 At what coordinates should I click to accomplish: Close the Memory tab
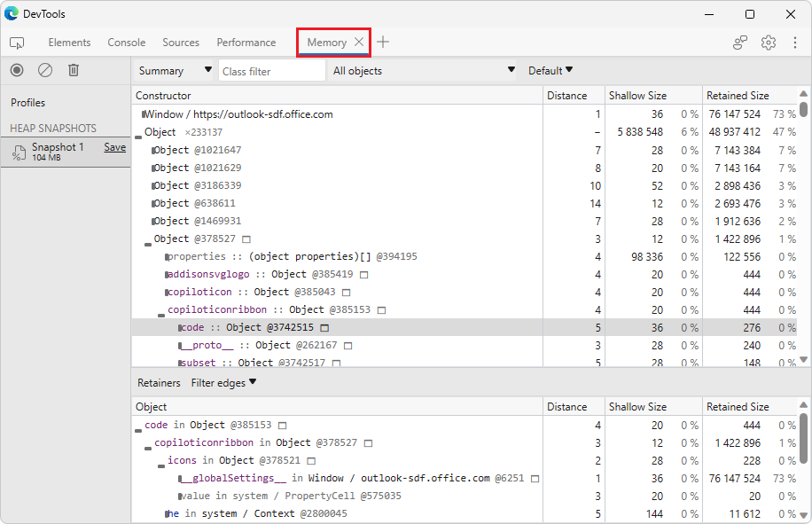click(x=359, y=43)
